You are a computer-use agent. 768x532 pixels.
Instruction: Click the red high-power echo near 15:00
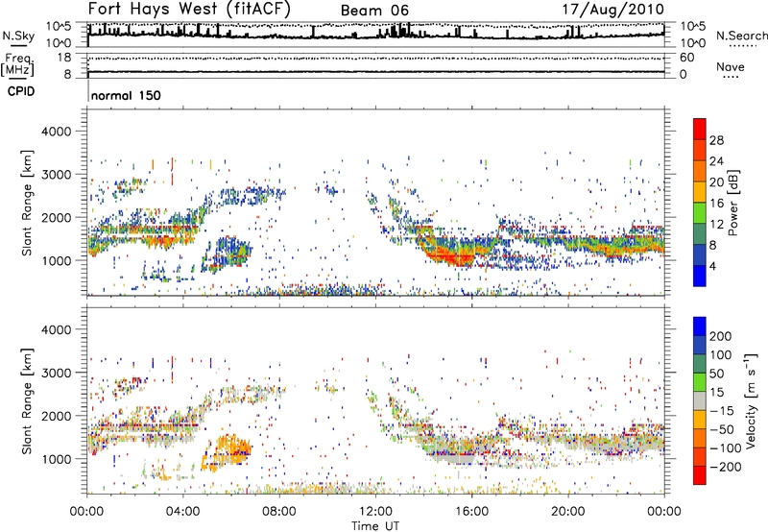[451, 255]
